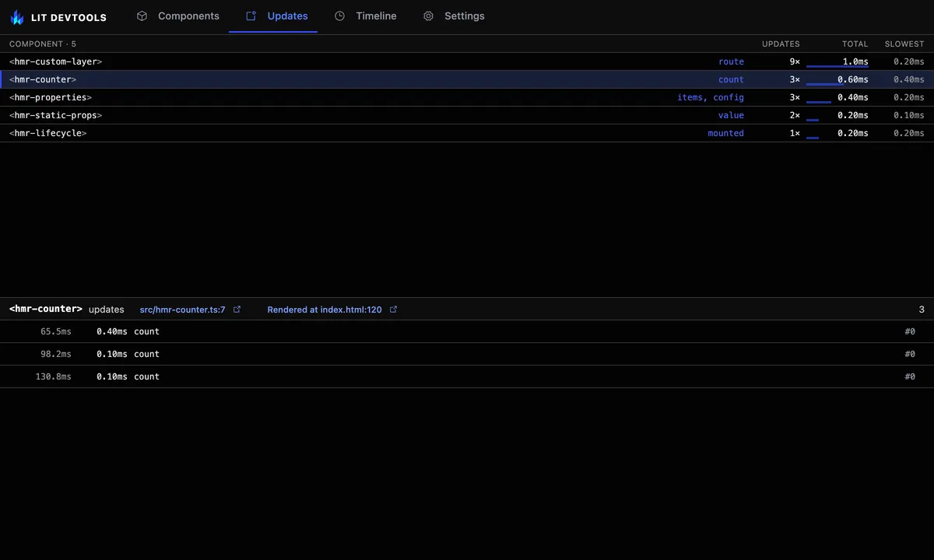Select the update entry at 65.5ms
This screenshot has height=560, width=934.
click(467, 331)
